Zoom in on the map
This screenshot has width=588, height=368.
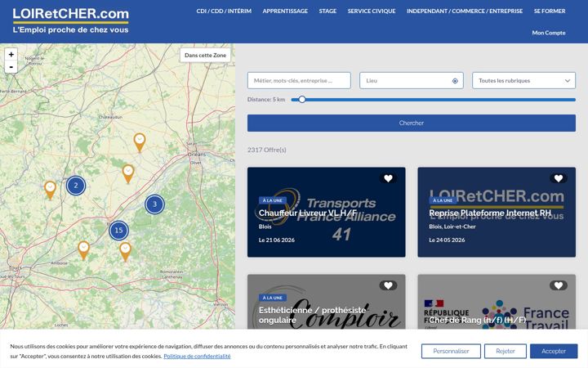point(11,55)
